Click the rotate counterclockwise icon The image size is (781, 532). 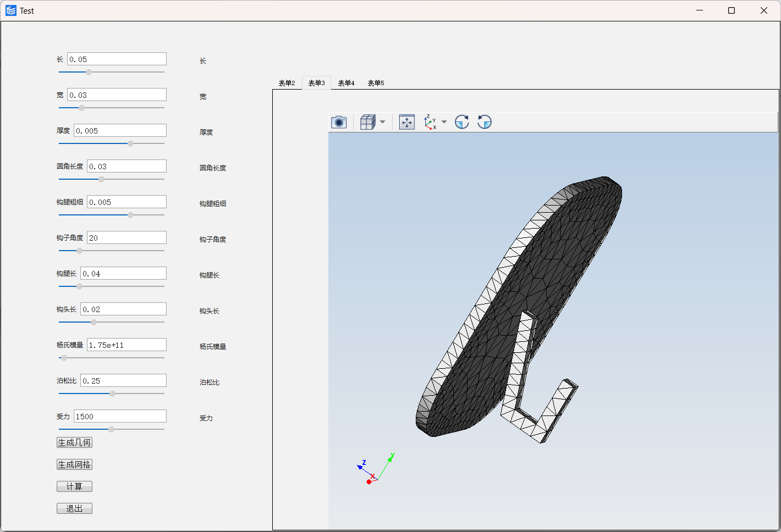click(485, 122)
